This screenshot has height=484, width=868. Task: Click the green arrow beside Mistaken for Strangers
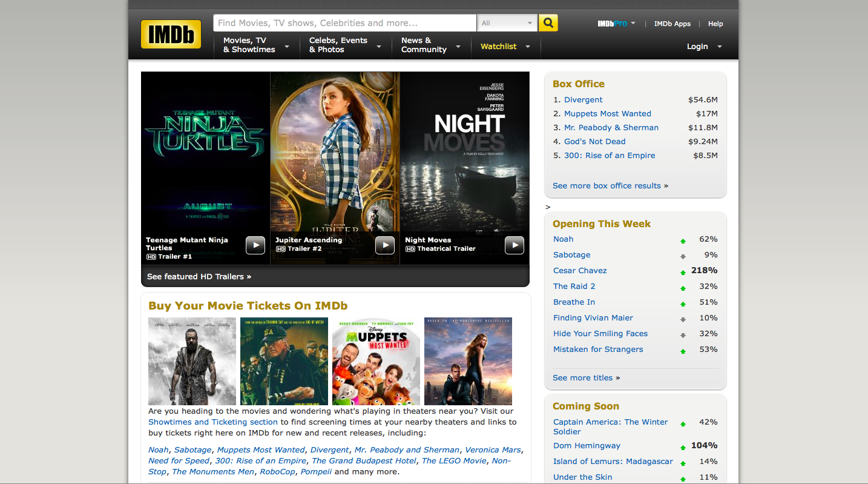[x=683, y=351]
